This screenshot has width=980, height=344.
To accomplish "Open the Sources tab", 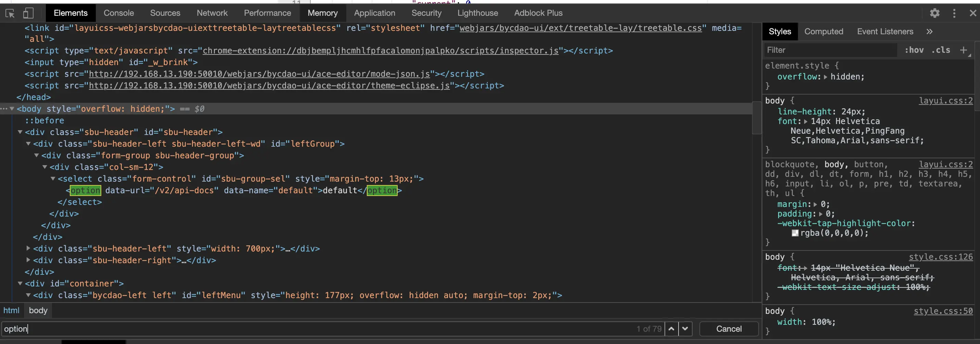I will point(165,13).
